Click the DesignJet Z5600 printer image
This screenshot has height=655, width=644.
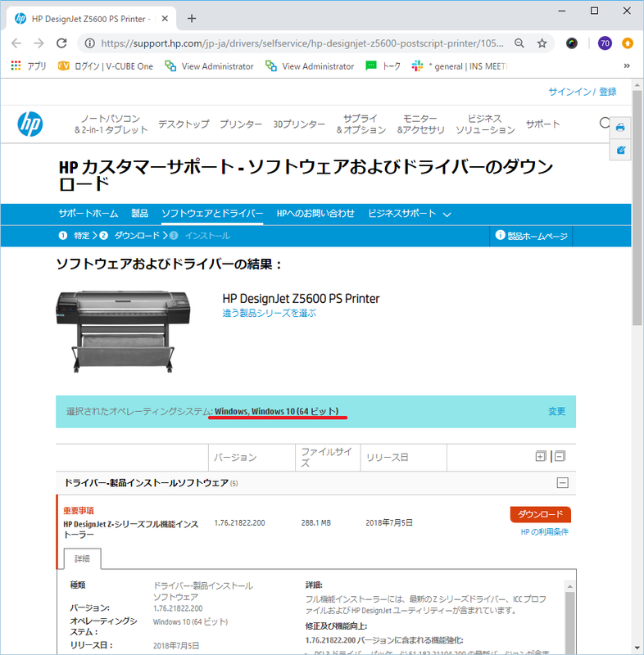[x=123, y=332]
